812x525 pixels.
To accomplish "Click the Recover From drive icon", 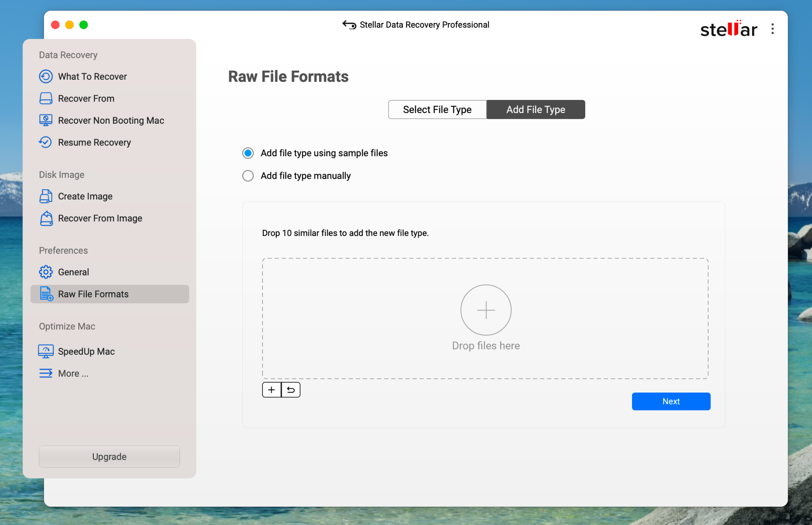I will (x=46, y=98).
